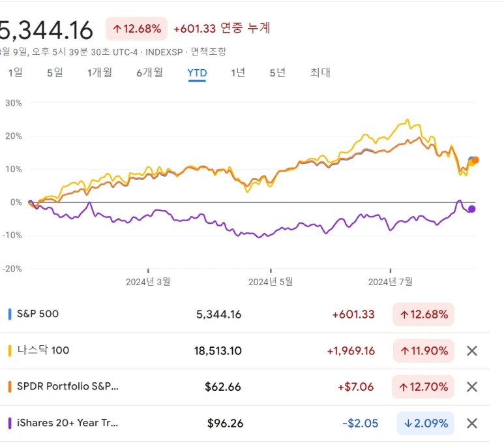Click the -$2.05 change value

pos(361,423)
